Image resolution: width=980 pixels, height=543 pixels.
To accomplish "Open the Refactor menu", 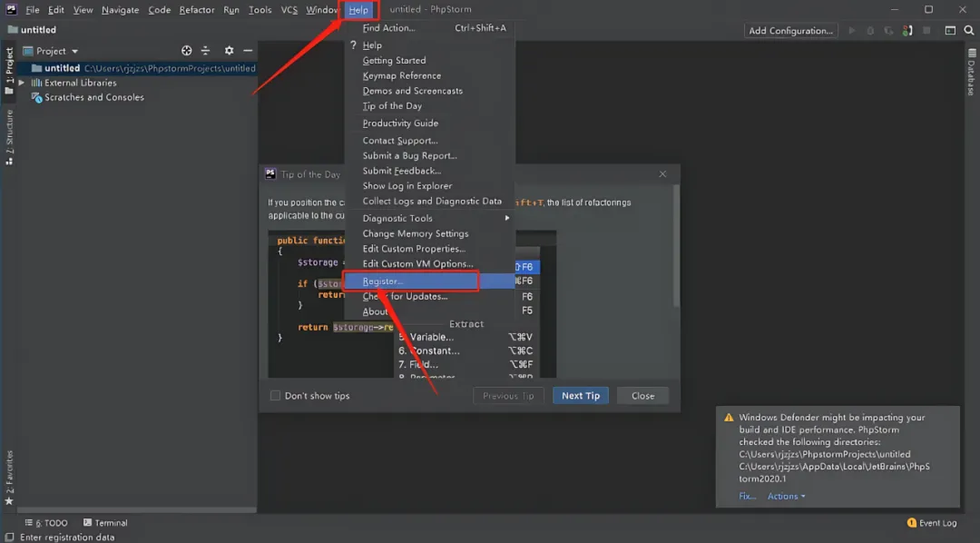I will [197, 9].
